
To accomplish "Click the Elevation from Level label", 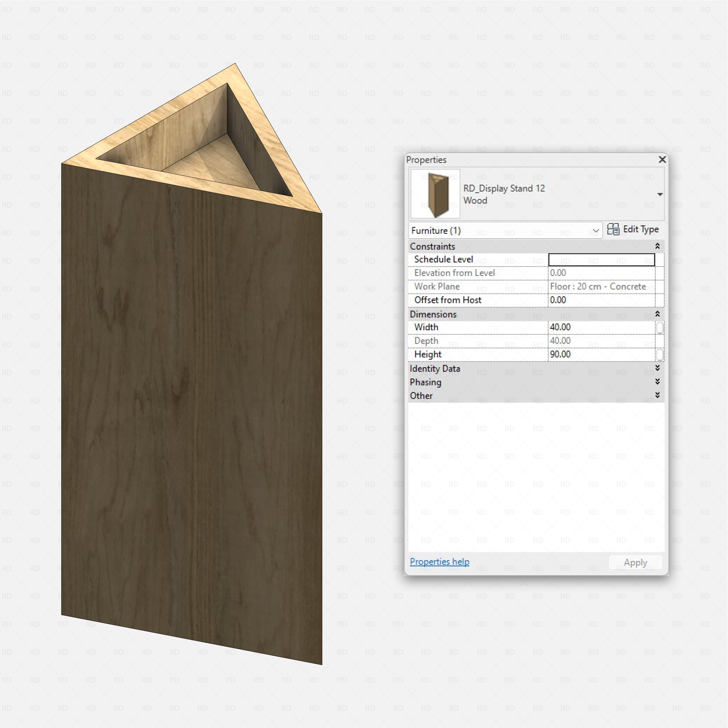I will pos(455,273).
